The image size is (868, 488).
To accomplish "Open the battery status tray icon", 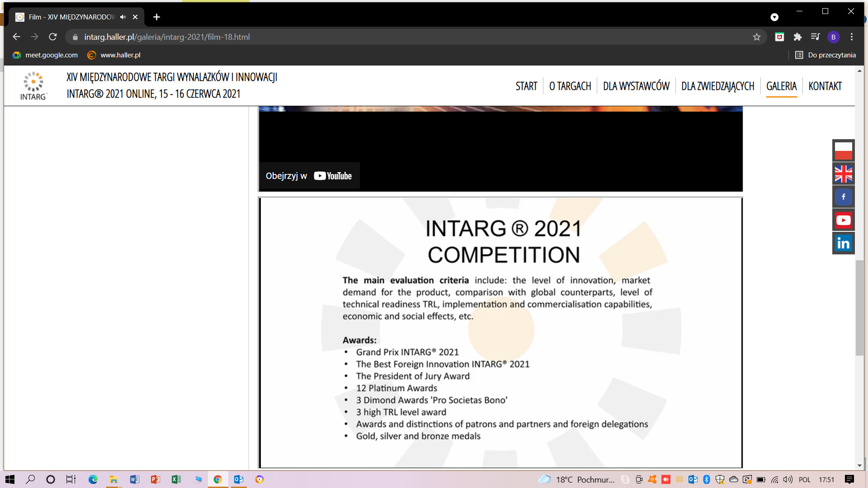I will [x=761, y=479].
